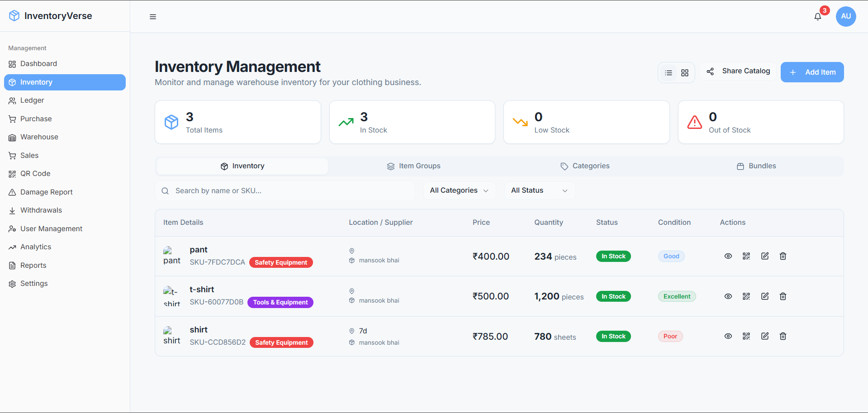The height and width of the screenshot is (413, 868).
Task: Switch to grid view layout
Action: pos(684,72)
